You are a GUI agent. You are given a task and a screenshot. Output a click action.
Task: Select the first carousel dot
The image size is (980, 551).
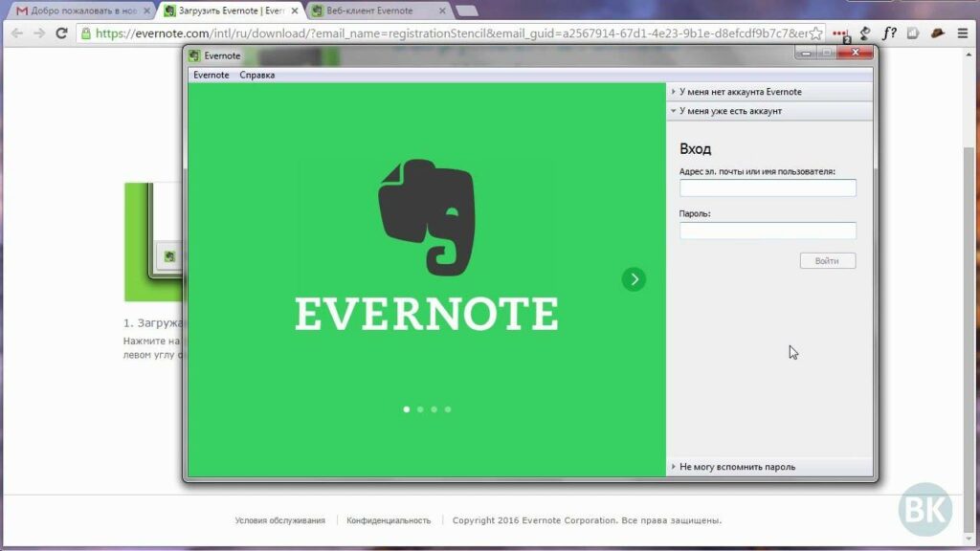(407, 409)
